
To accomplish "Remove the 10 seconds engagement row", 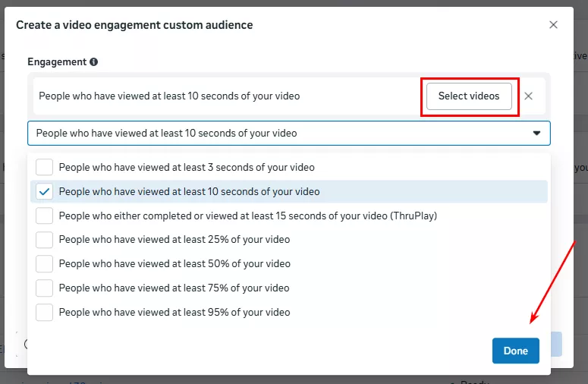I will coord(529,96).
